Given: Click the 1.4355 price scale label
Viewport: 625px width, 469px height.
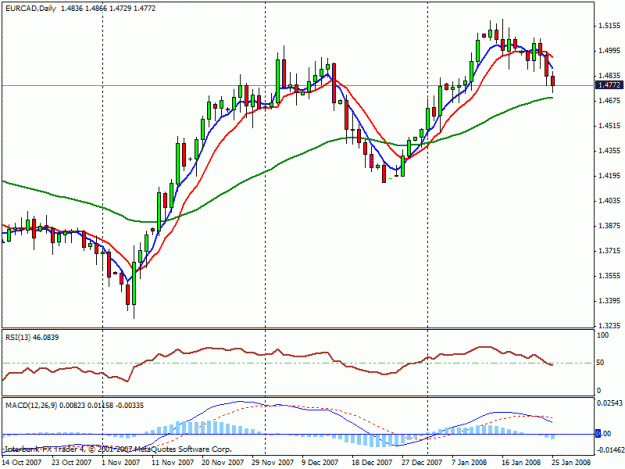Looking at the screenshot, I should pos(609,151).
